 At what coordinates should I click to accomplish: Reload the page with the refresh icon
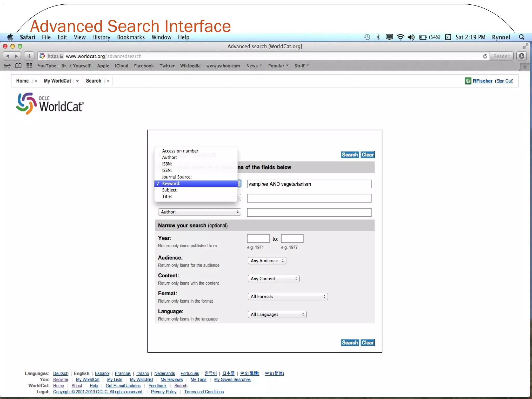point(485,56)
